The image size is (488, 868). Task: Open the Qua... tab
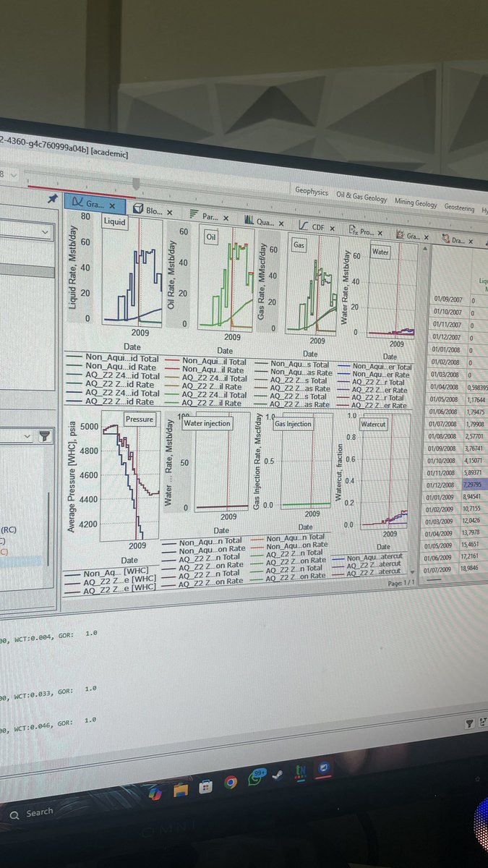coord(258,221)
